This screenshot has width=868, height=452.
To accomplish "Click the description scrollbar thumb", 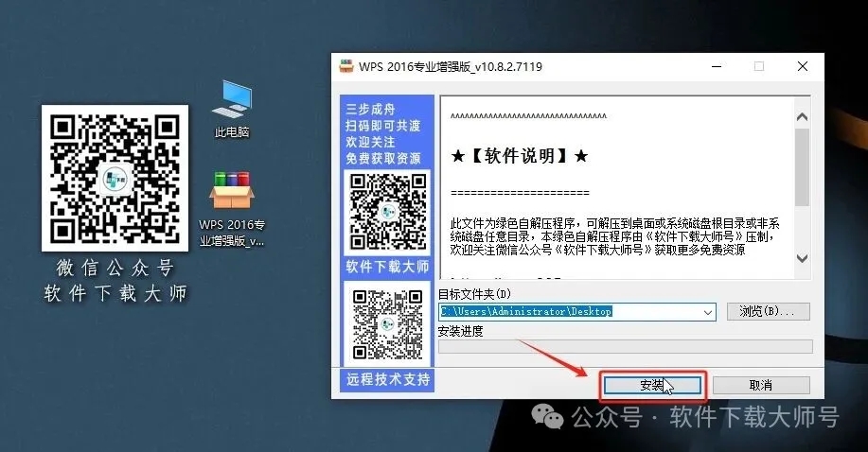I will point(802,167).
